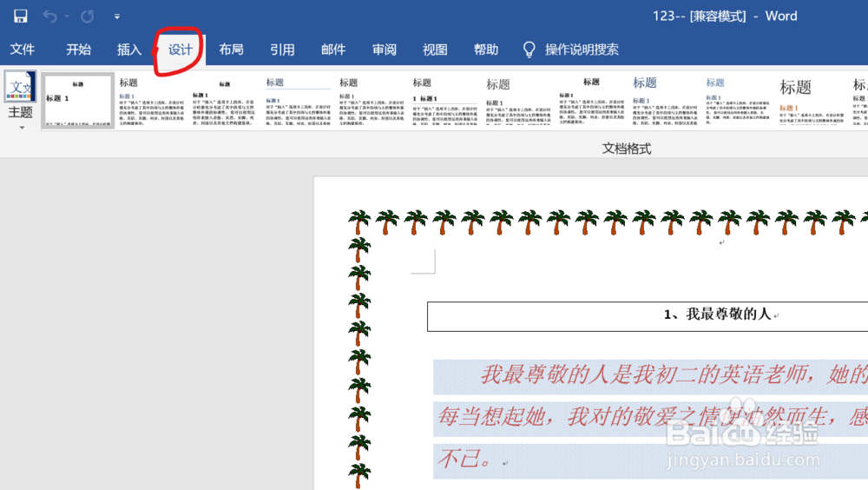
Task: Choose the style set with orange 标题 1
Action: point(812,100)
